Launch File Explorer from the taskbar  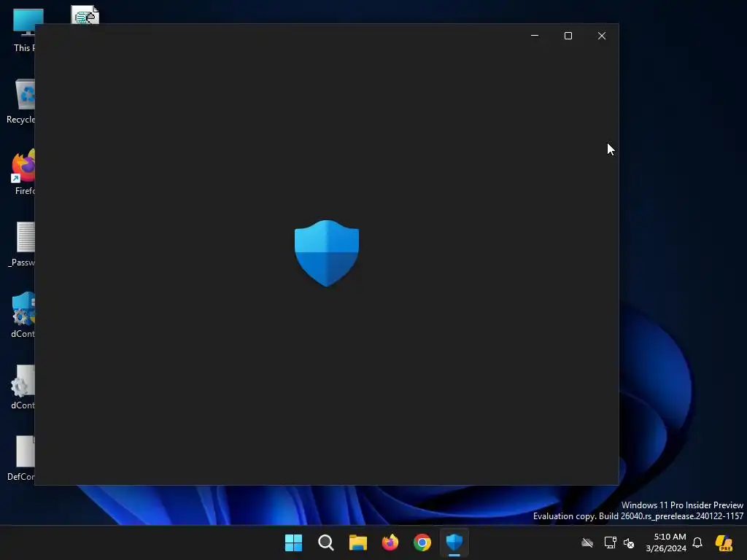coord(357,542)
